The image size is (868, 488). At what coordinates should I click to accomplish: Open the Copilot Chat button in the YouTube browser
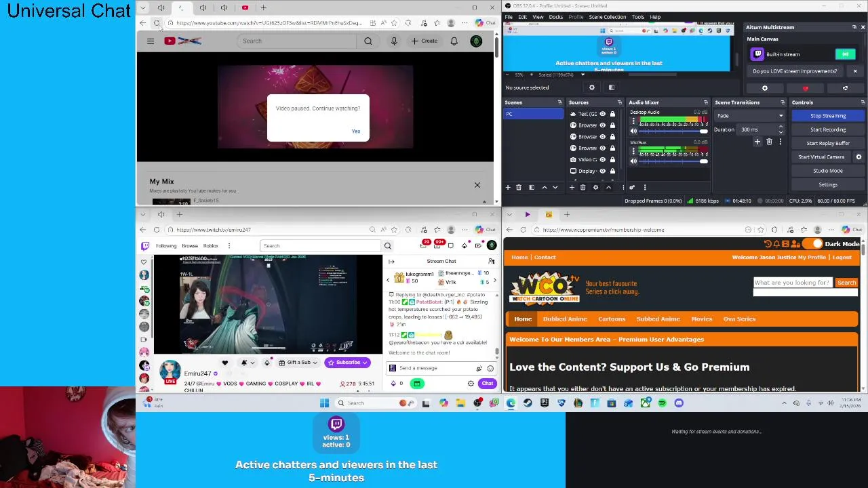click(x=486, y=23)
